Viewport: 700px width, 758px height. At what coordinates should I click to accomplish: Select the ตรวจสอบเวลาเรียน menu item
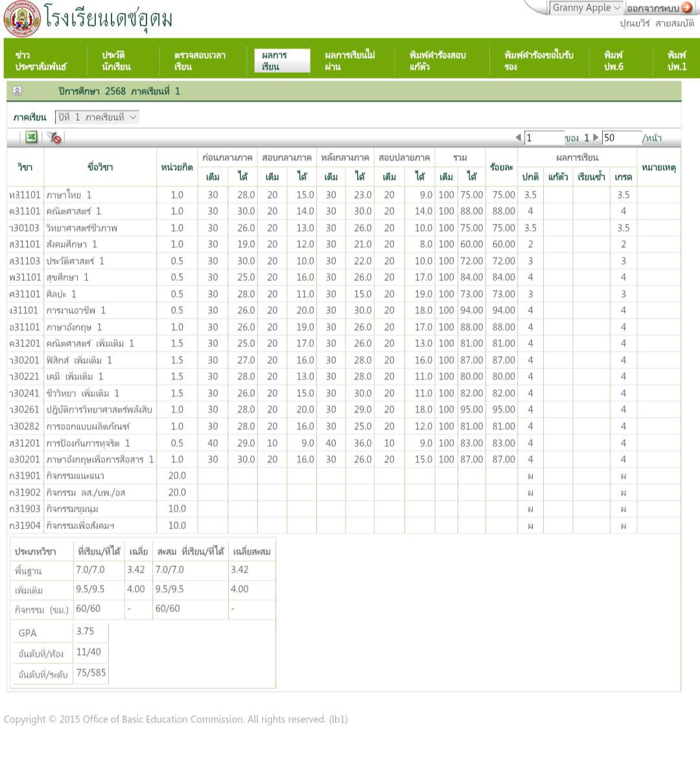[x=200, y=61]
